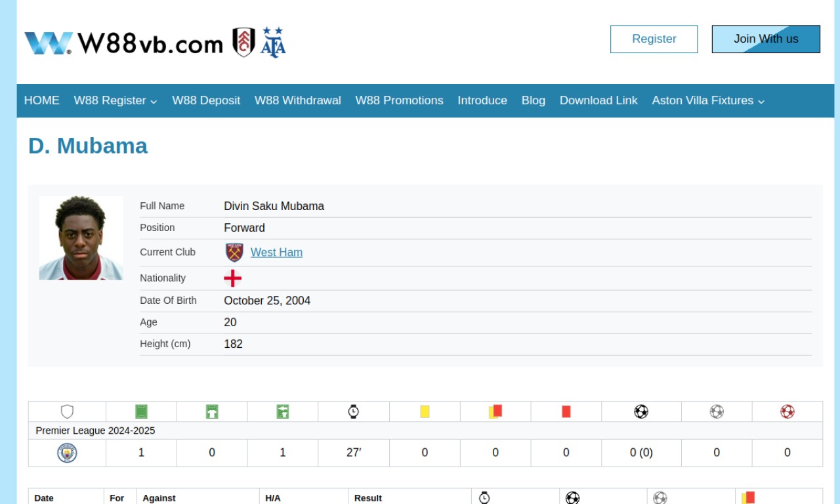Click the grey football assists icon in stats header

(717, 411)
